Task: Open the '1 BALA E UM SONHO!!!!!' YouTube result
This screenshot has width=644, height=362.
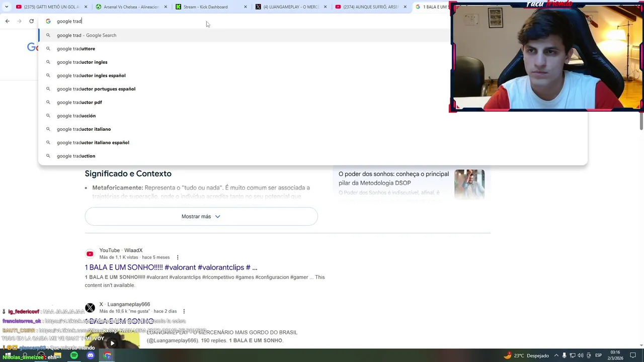Action: point(171,267)
